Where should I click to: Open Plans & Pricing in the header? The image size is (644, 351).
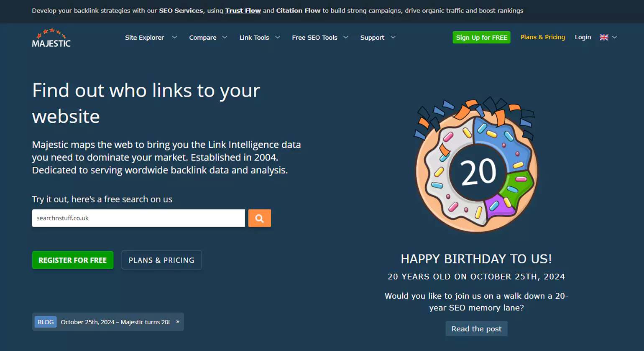coord(542,37)
